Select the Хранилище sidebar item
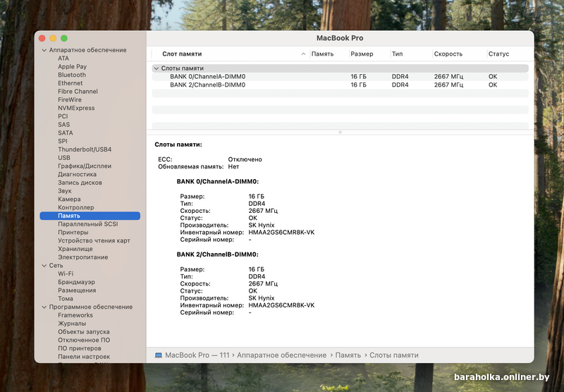Screen dimensions: 564x392 click(75, 249)
